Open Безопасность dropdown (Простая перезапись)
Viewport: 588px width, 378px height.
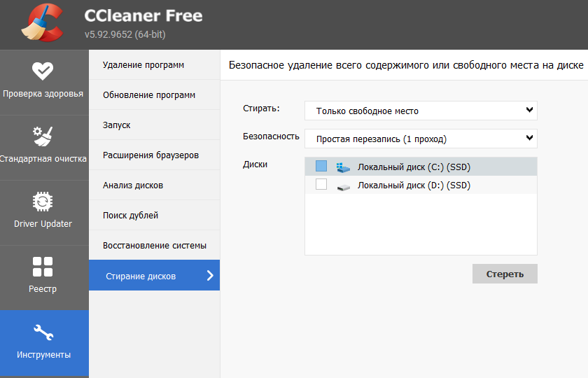click(421, 139)
